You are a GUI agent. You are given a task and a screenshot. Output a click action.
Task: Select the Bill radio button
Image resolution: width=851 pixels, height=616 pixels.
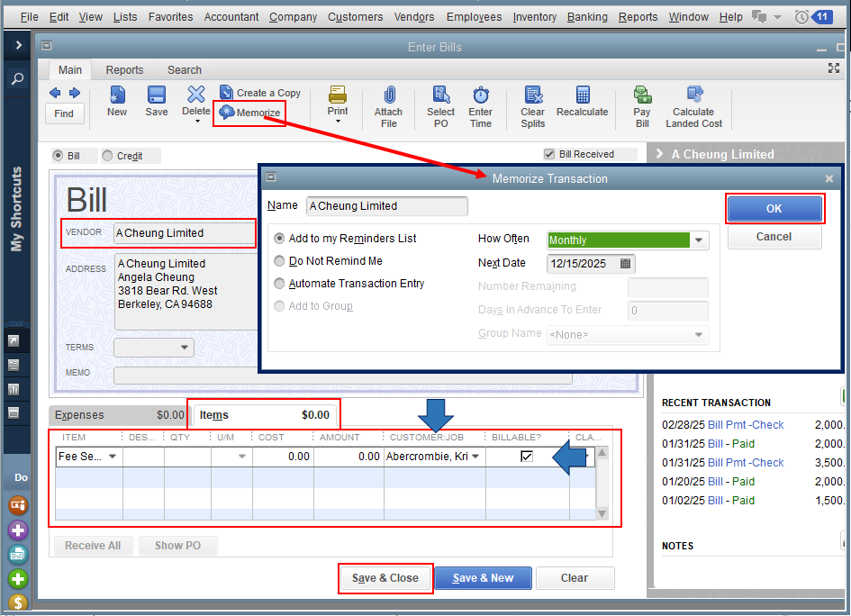click(x=58, y=156)
